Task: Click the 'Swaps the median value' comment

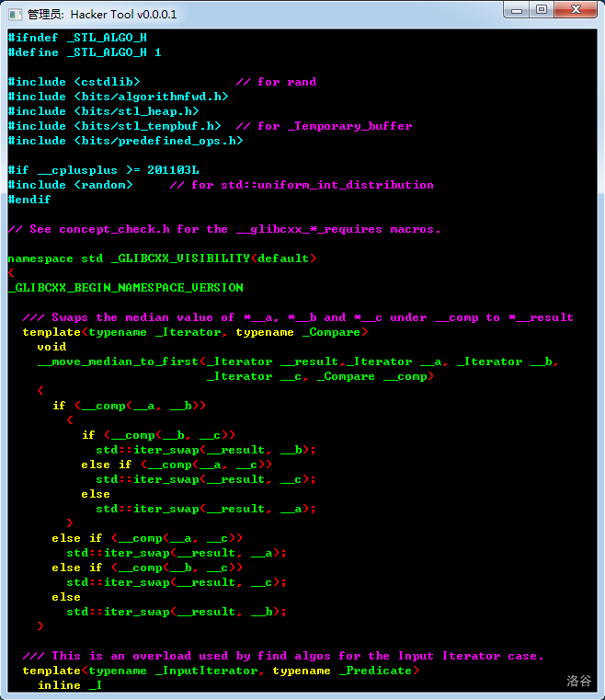Action: [298, 317]
